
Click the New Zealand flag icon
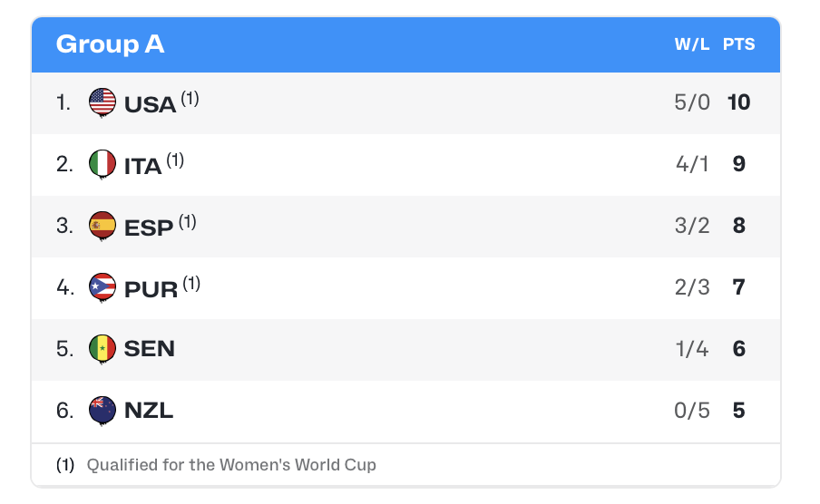(x=102, y=411)
